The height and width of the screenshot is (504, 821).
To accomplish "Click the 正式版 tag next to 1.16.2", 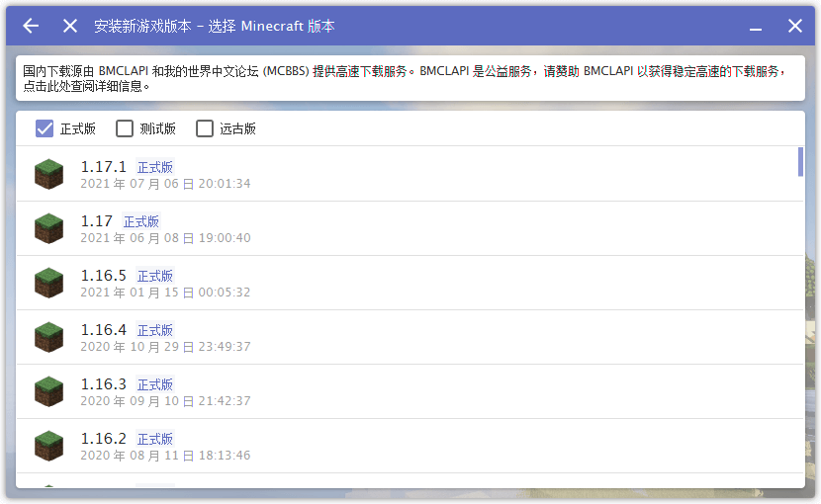I will click(155, 439).
